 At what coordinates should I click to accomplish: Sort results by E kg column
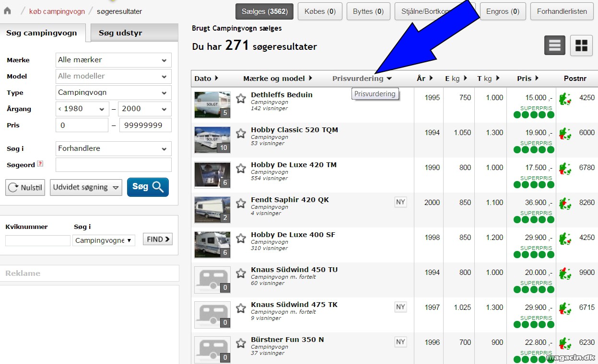[x=456, y=79]
